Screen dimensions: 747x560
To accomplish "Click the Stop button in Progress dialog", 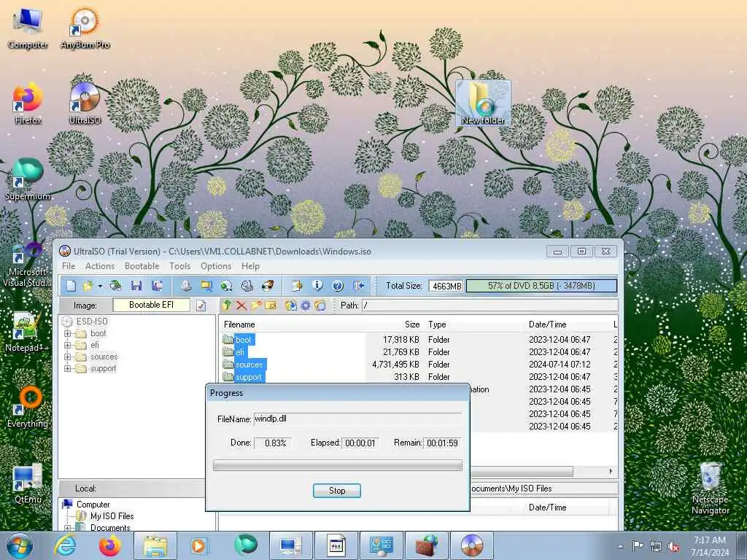I will coord(337,491).
